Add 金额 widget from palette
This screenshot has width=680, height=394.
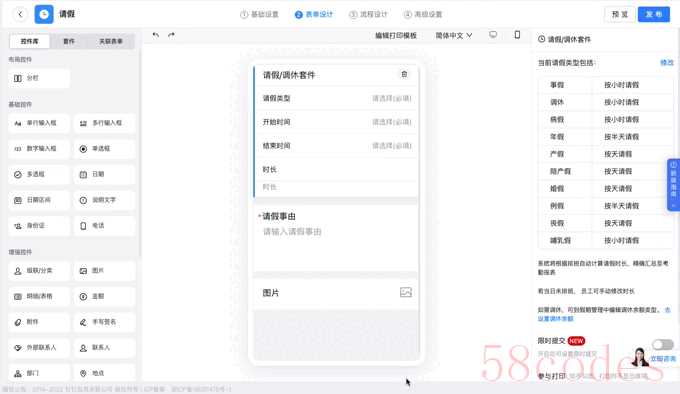point(105,296)
